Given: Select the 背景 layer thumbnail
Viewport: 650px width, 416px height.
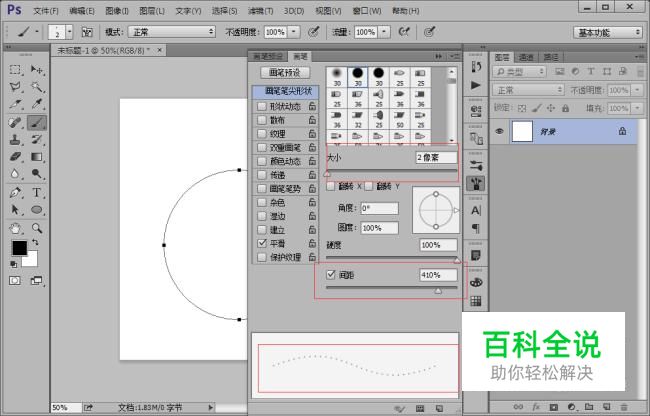Looking at the screenshot, I should [x=522, y=132].
